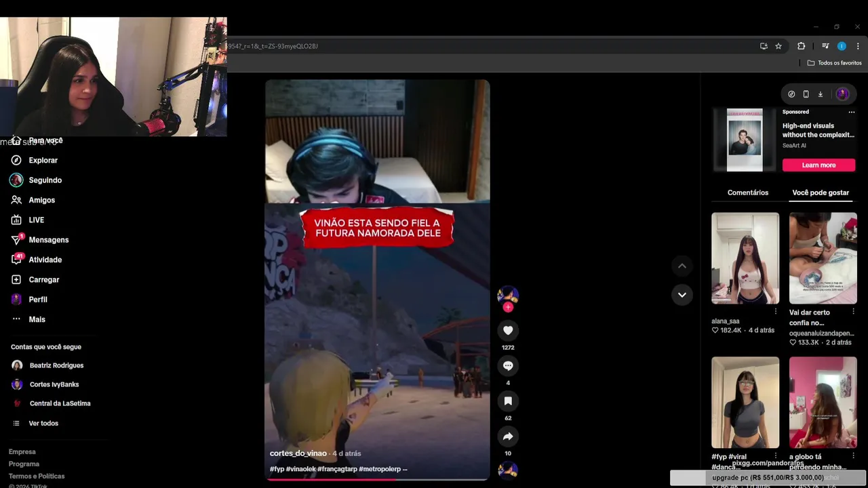Open creator avatar beside the video
The width and height of the screenshot is (868, 488).
click(x=508, y=295)
